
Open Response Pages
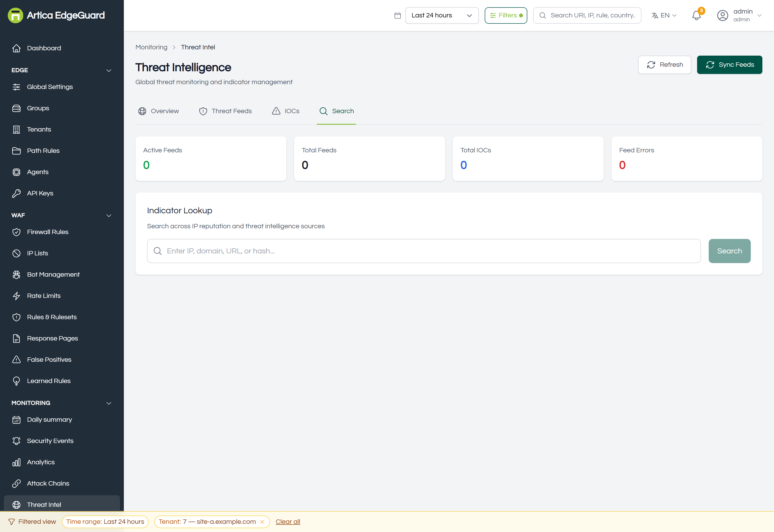click(x=62, y=339)
